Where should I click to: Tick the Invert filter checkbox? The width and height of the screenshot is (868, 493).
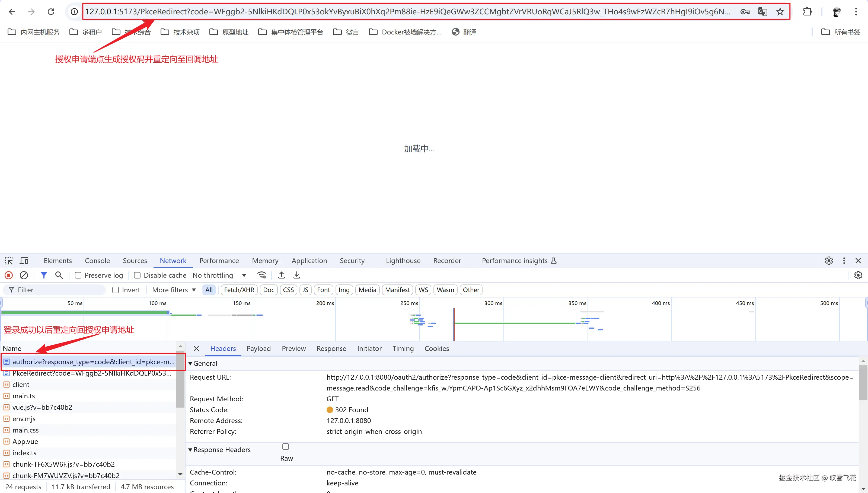(116, 290)
